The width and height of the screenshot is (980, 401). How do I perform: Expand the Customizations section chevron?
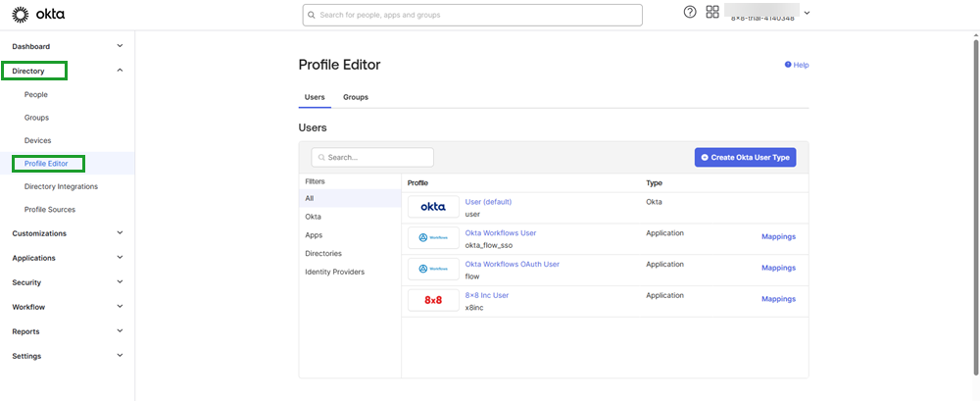click(x=121, y=232)
